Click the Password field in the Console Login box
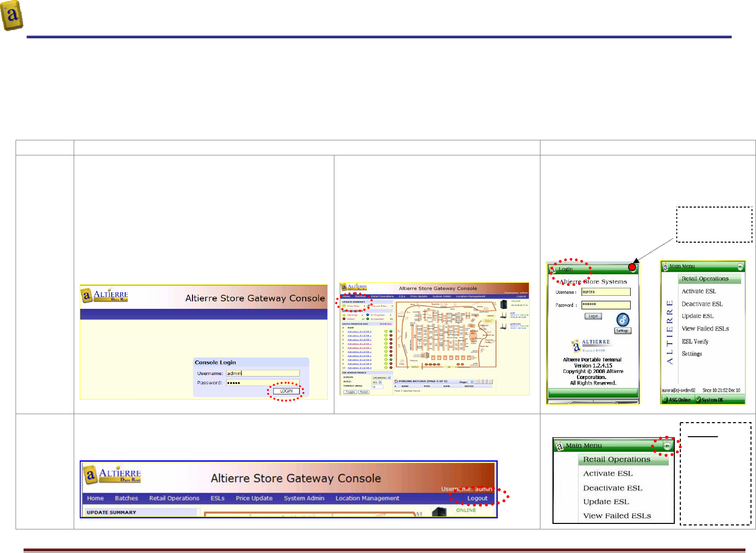 [263, 383]
